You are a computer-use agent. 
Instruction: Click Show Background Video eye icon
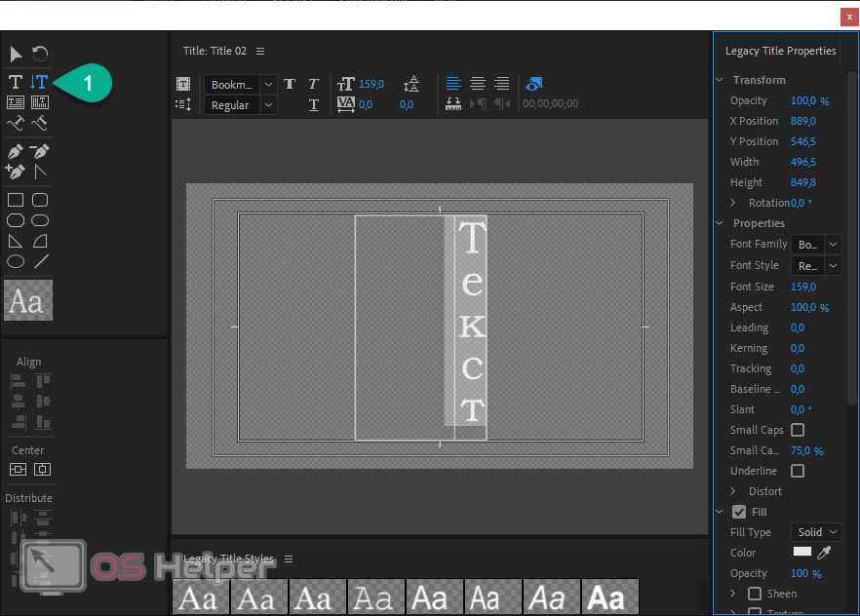pyautogui.click(x=533, y=84)
